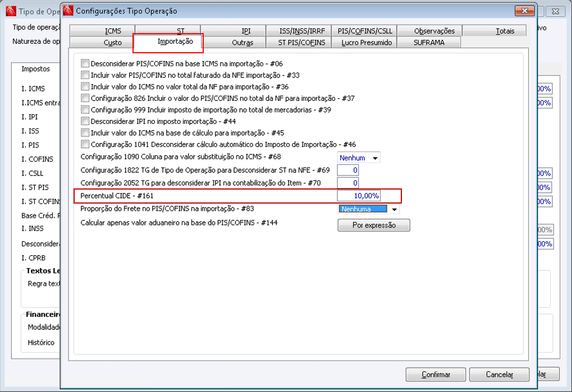The height and width of the screenshot is (392, 572).
Task: Click I. PIS label in background window
Action: click(x=30, y=145)
